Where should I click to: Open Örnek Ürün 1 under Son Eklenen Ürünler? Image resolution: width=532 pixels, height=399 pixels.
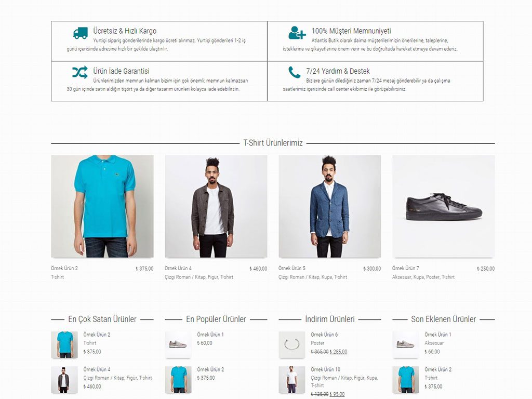click(x=438, y=334)
